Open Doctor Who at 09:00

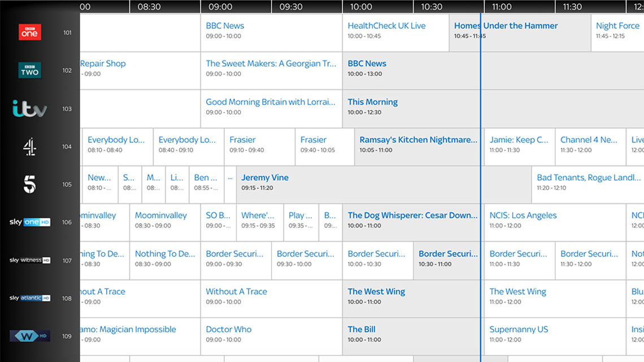pyautogui.click(x=272, y=336)
